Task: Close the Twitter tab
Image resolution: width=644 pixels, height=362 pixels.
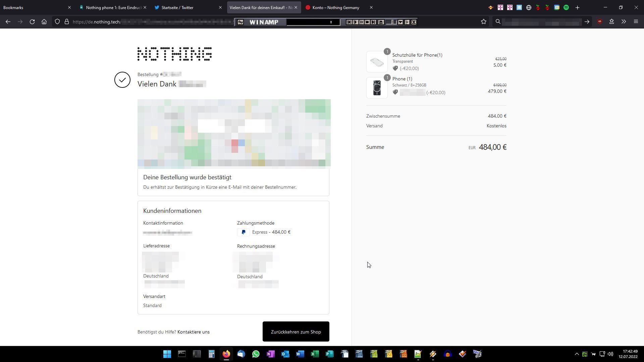Action: (x=220, y=7)
